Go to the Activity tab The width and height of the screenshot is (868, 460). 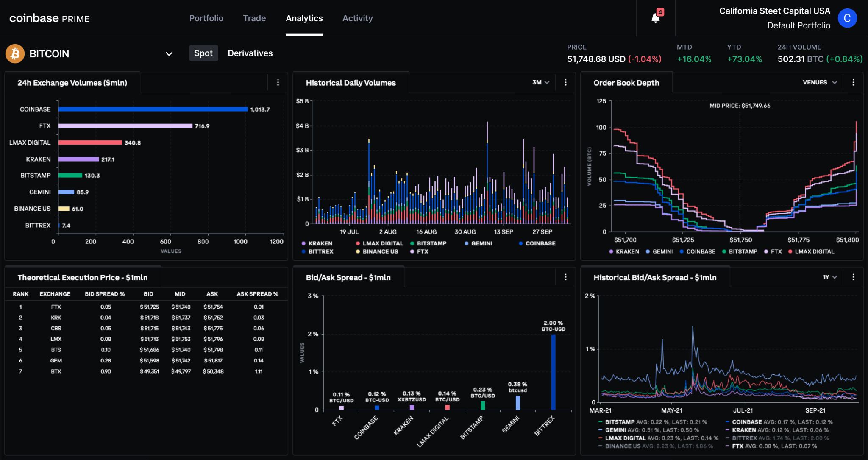[358, 18]
